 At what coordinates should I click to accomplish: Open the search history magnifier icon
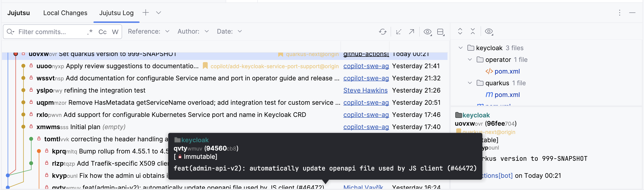[10, 32]
